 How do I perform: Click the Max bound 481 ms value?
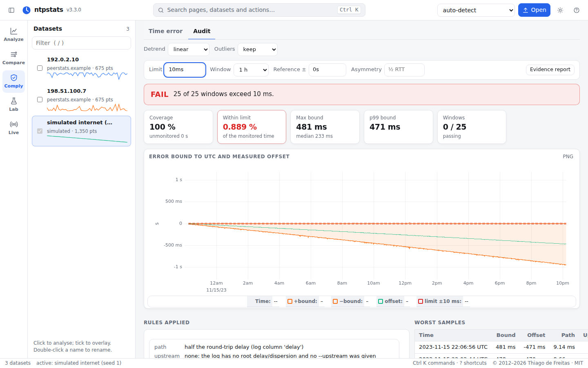pyautogui.click(x=312, y=127)
